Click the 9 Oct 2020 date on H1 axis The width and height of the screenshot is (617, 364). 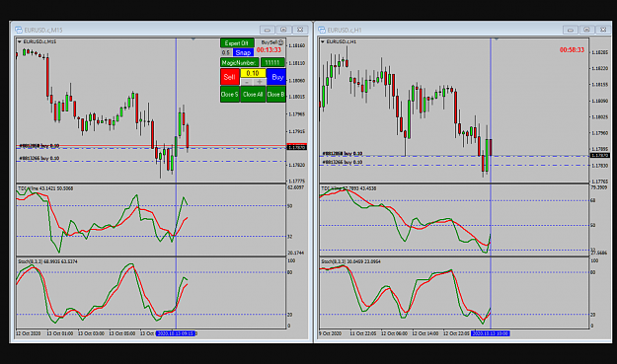tap(331, 333)
